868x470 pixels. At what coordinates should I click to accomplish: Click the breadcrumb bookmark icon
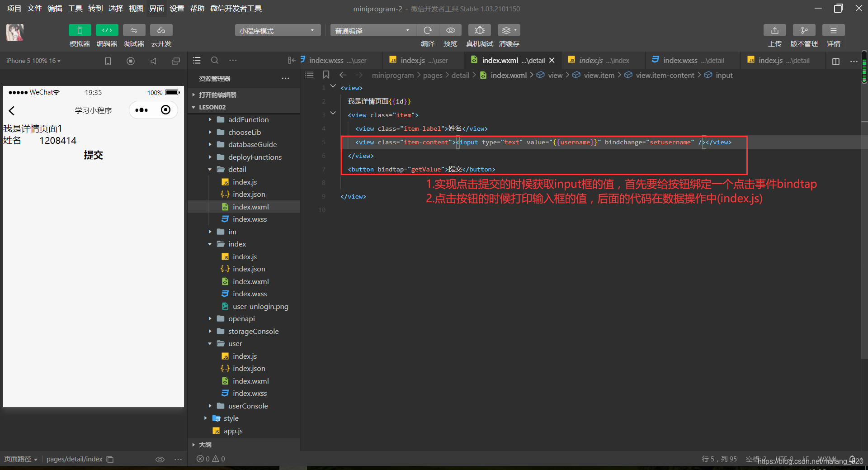326,75
